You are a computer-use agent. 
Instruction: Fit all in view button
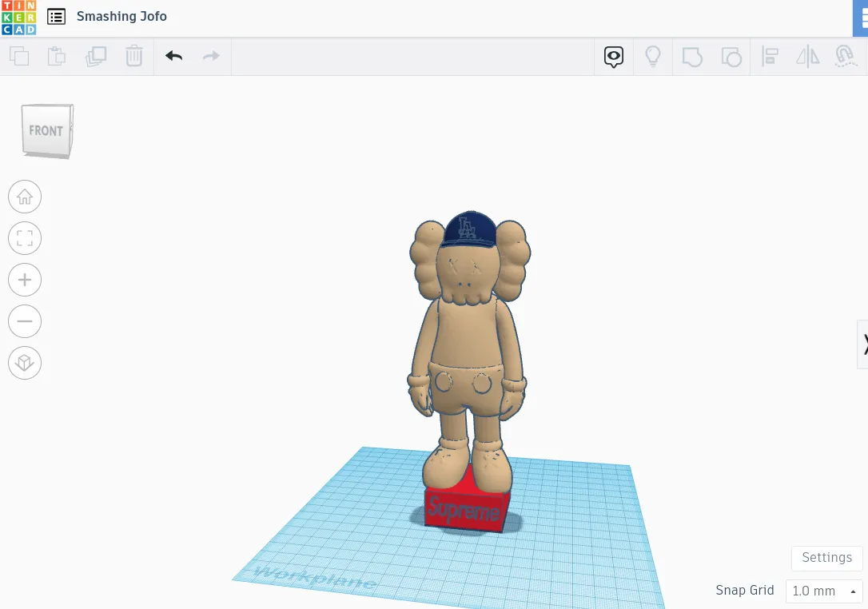coord(25,238)
